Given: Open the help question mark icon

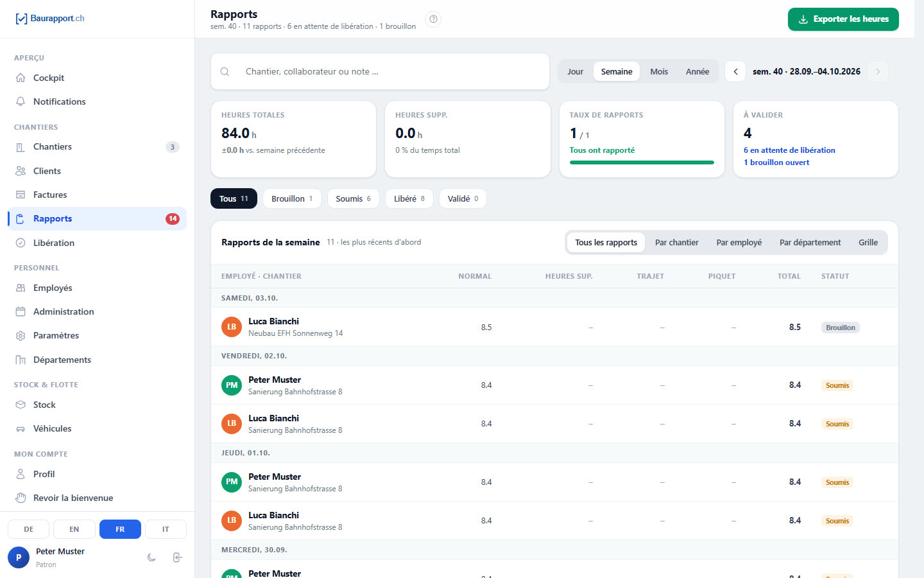Looking at the screenshot, I should 434,19.
